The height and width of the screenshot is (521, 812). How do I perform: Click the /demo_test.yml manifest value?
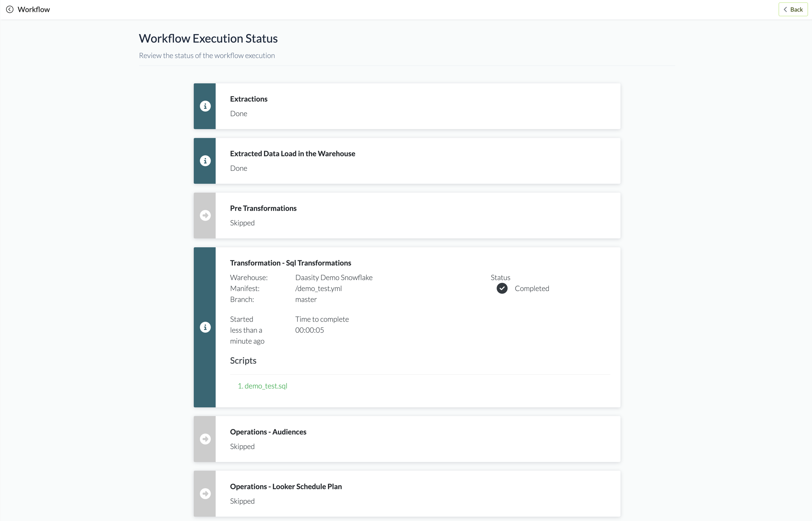tap(318, 288)
